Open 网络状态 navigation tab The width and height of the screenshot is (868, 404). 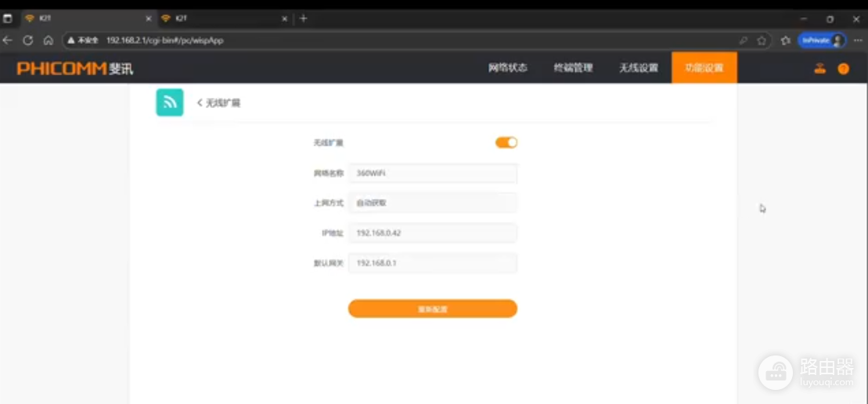pos(507,68)
